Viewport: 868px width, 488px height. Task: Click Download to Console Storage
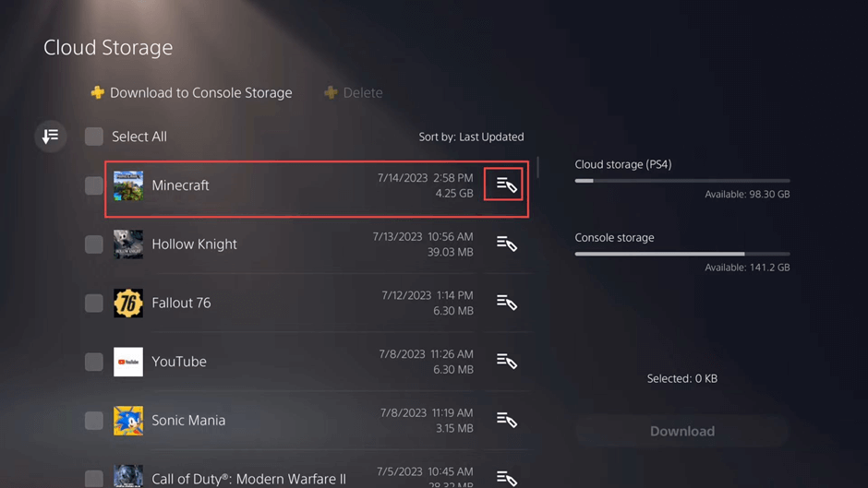[x=191, y=93]
